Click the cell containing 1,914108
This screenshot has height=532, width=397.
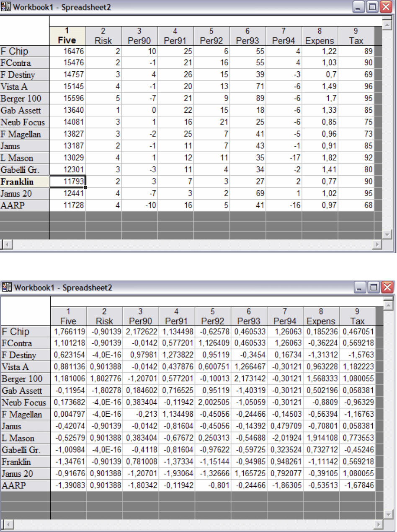tap(321, 438)
